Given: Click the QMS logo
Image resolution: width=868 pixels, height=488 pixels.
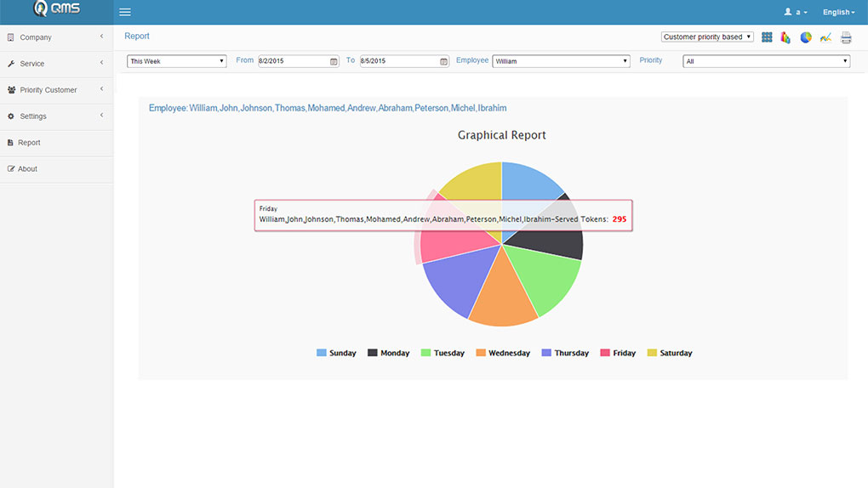Looking at the screenshot, I should point(56,9).
